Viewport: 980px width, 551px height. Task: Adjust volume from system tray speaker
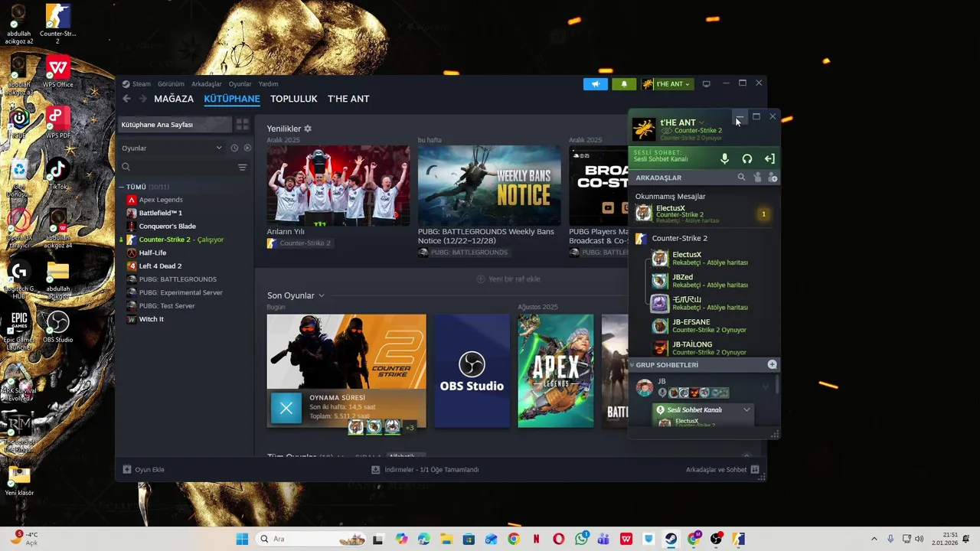point(919,539)
